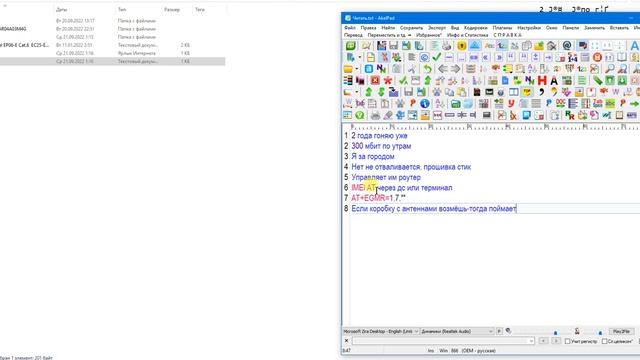This screenshot has width=640, height=360.
Task: Click the red letter y toolbar icon
Action: click(x=511, y=104)
